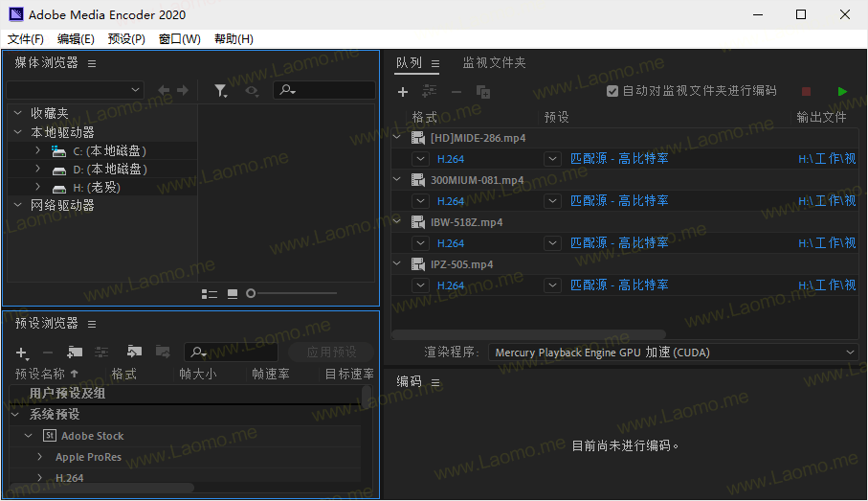Open the file type filter in Media Browser

(220, 91)
